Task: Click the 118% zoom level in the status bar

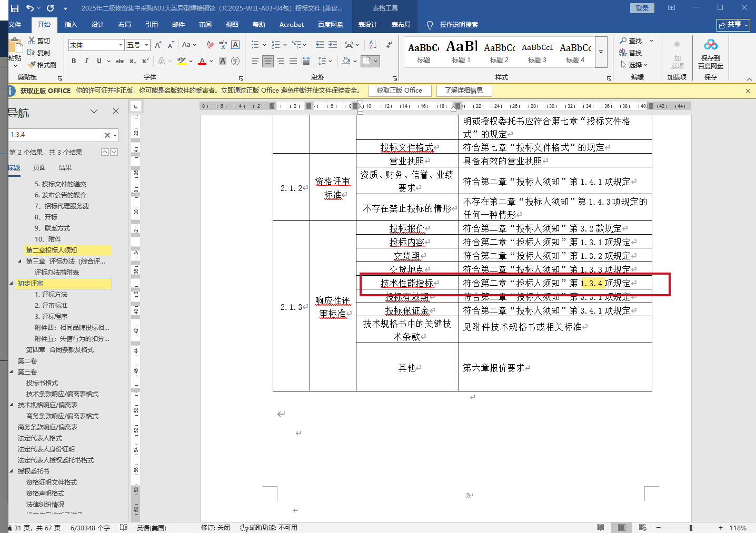Action: 738,528
